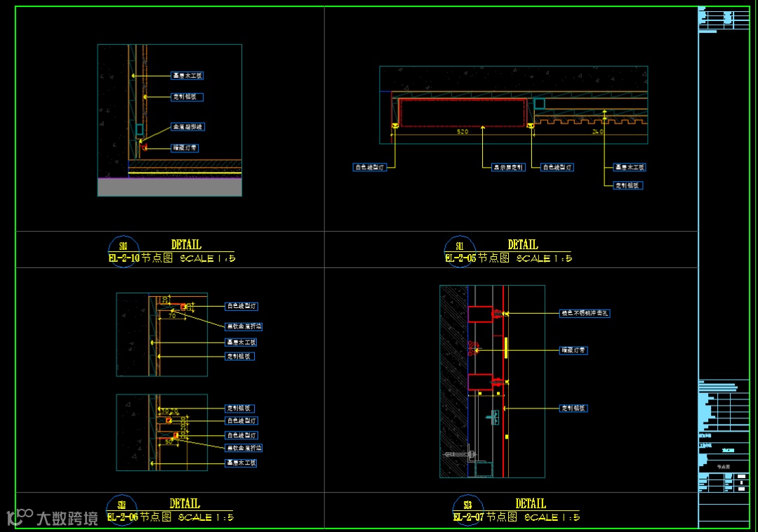
Task: Click the 240 dimension text in detail S11
Action: point(597,131)
